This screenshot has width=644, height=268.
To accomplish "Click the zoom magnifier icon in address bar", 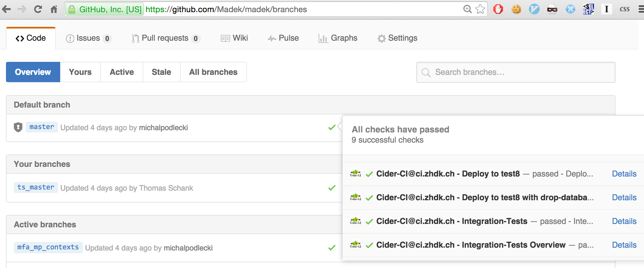I will pyautogui.click(x=467, y=9).
